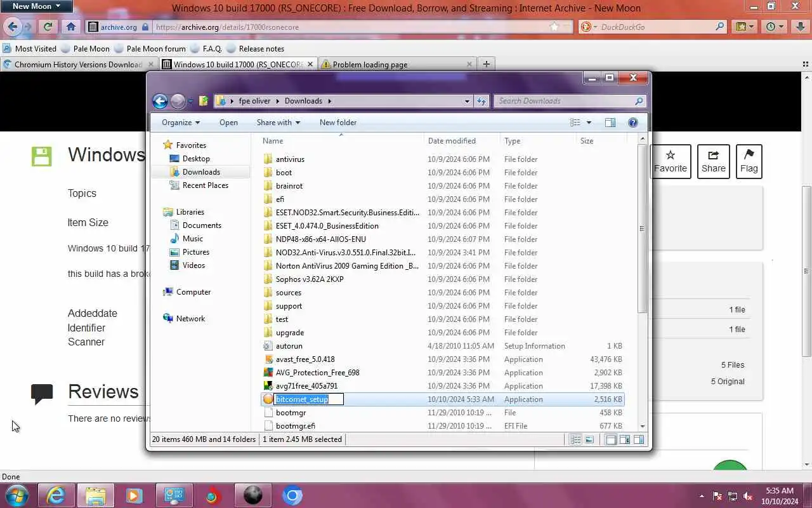Switch to Chromium History Versions tab
This screenshot has height=508, width=812.
coord(78,64)
